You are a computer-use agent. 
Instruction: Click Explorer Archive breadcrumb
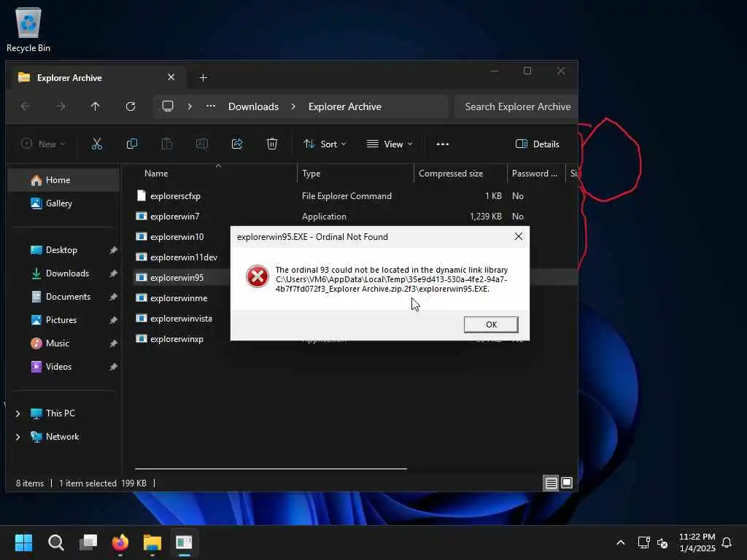(345, 106)
